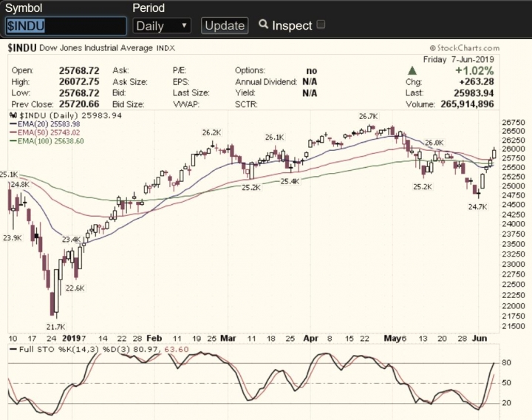Click the 22.6K price label
This screenshot has width=532, height=420.
pyautogui.click(x=75, y=288)
